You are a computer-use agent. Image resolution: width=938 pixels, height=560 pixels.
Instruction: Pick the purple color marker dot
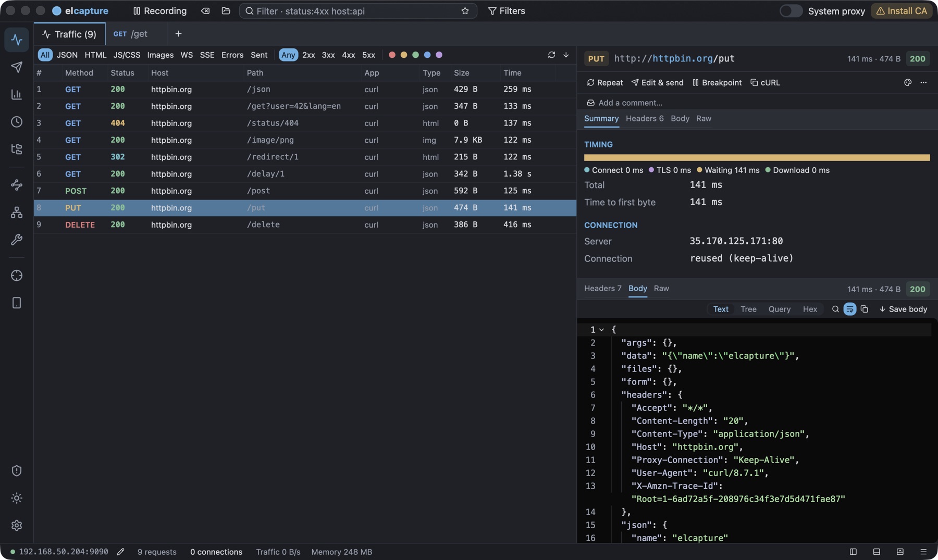pos(439,55)
